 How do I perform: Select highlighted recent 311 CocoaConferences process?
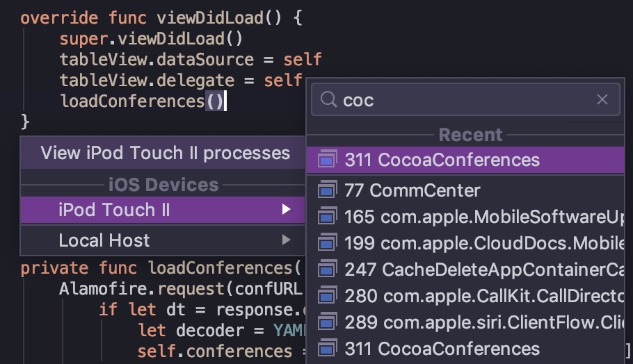442,160
